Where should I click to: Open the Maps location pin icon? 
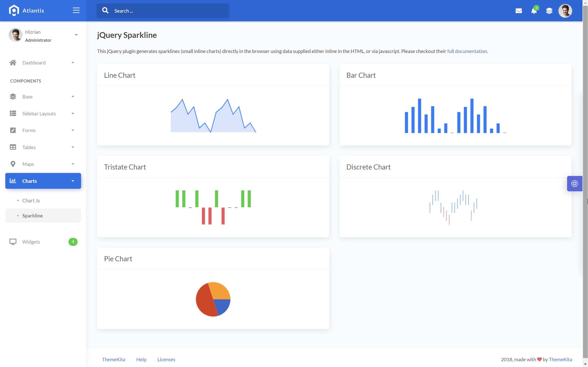click(13, 164)
